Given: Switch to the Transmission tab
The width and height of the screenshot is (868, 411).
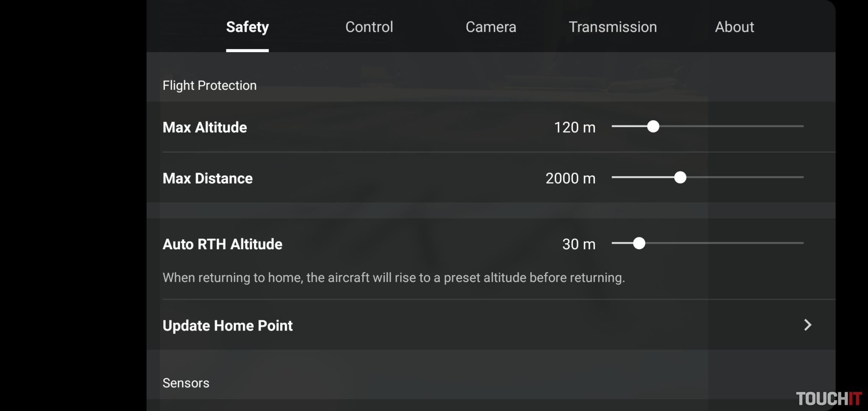Looking at the screenshot, I should tap(612, 27).
